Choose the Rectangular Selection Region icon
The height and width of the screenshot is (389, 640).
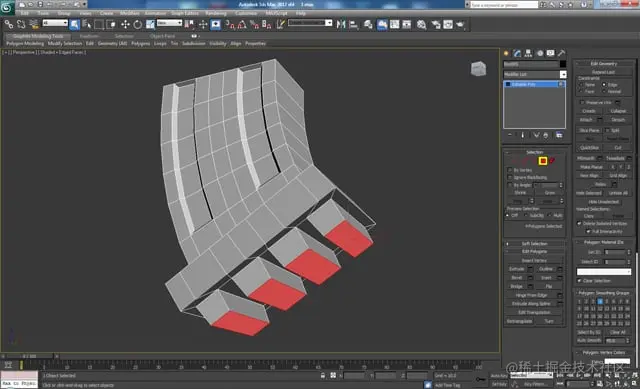(99, 24)
